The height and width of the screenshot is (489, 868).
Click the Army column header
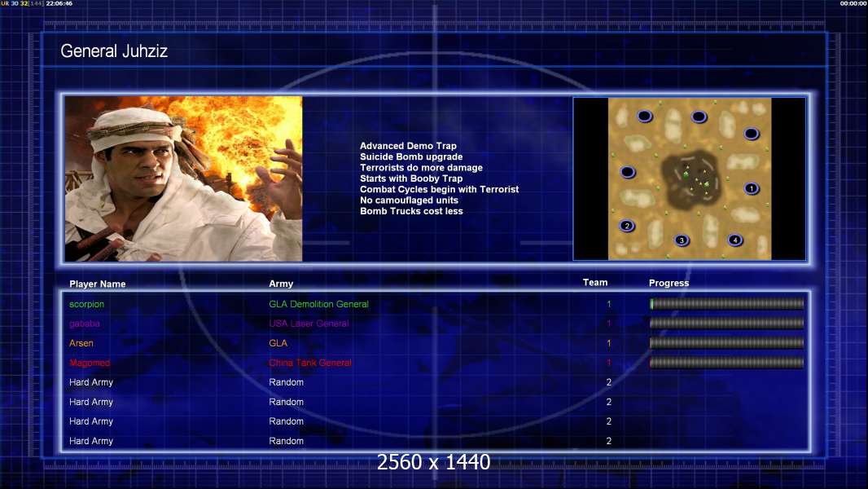281,284
